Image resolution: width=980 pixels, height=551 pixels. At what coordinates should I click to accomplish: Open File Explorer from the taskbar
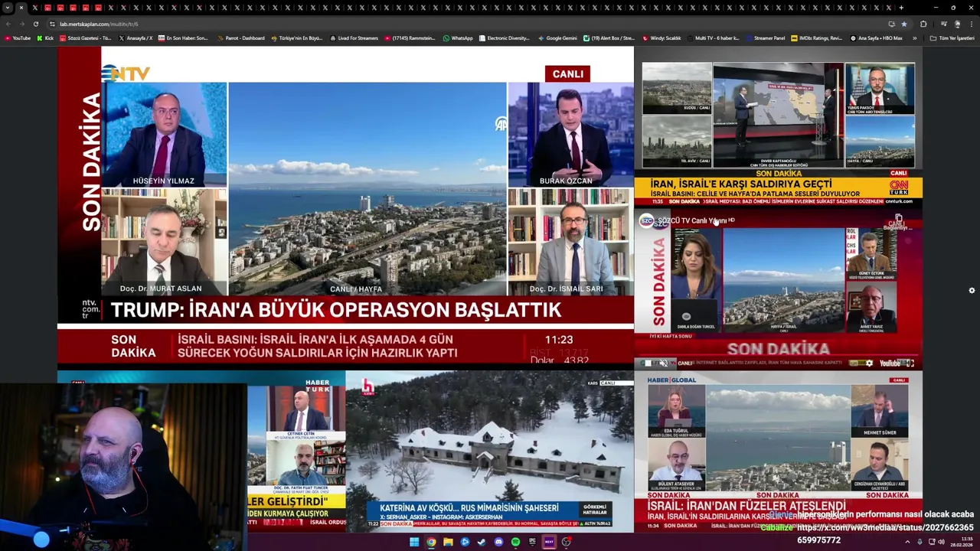448,542
